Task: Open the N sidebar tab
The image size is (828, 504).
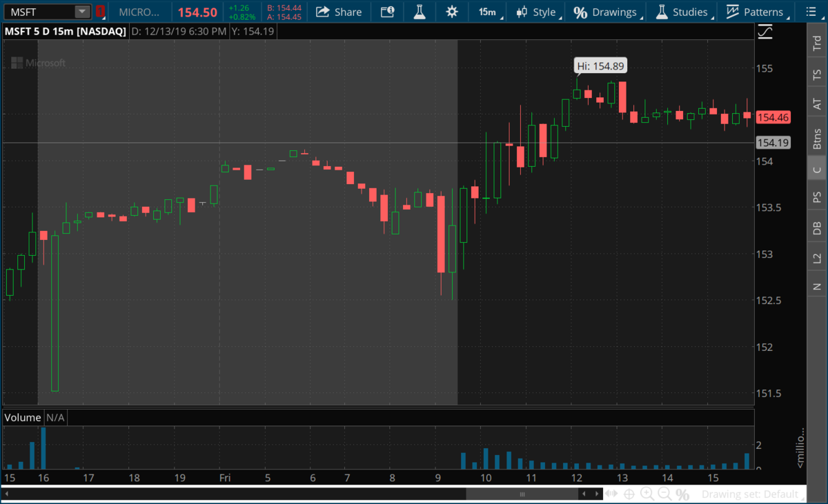Action: tap(817, 286)
